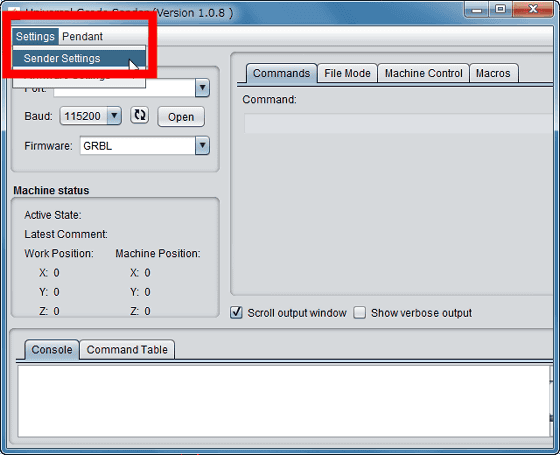Open the Port selection dropdown arrow
The width and height of the screenshot is (560, 455).
tap(202, 88)
